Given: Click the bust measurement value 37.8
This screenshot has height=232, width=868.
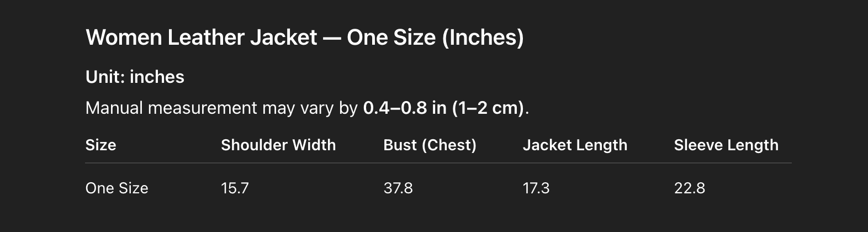Looking at the screenshot, I should tap(398, 188).
